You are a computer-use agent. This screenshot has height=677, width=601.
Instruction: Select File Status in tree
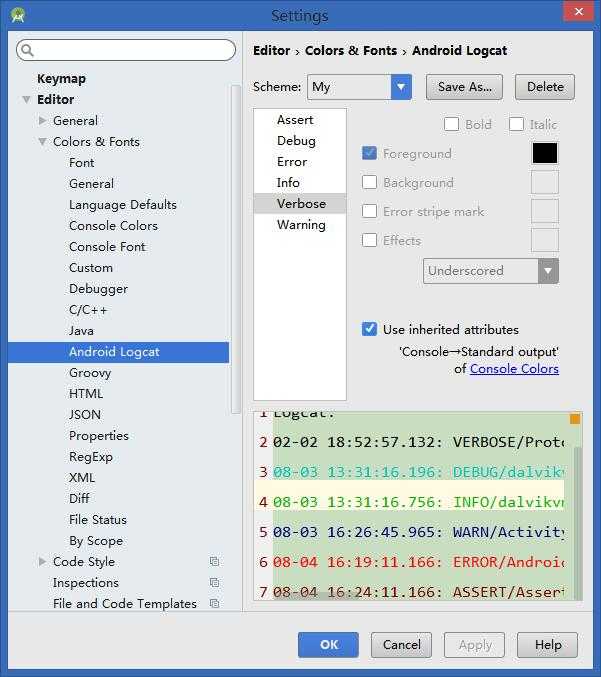point(98,519)
